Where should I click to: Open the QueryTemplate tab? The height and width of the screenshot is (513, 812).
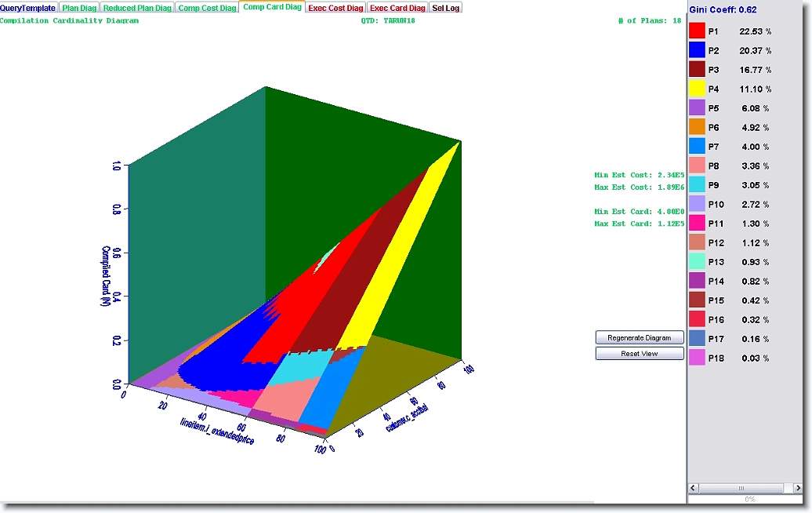(x=28, y=8)
